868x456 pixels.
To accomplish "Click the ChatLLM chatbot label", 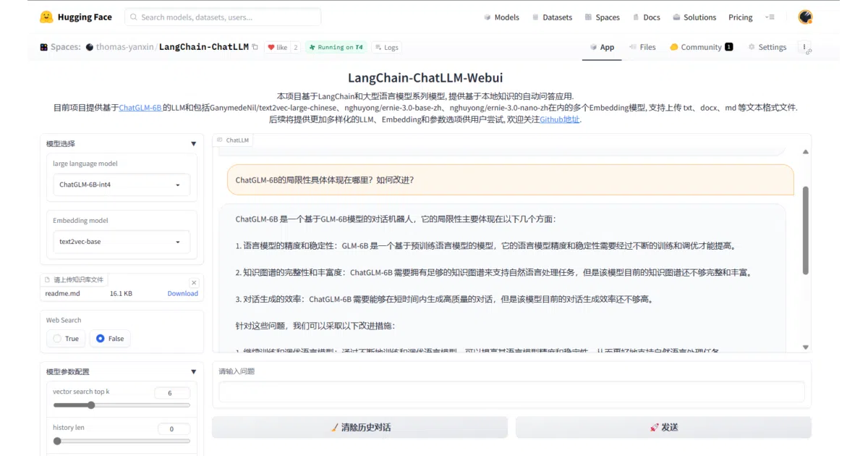I will coord(233,140).
